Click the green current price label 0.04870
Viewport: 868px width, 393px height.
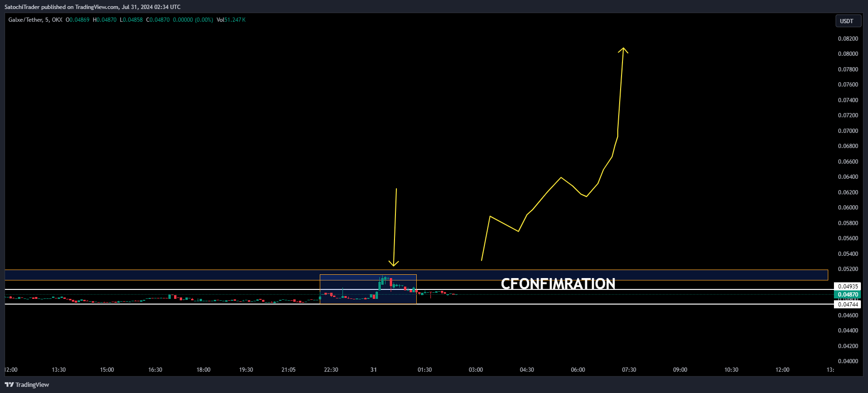pos(848,295)
